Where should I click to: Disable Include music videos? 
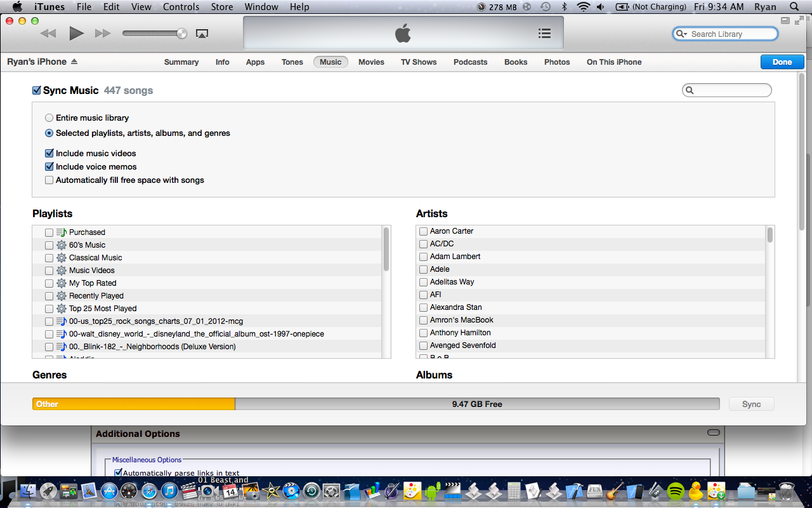pos(49,153)
